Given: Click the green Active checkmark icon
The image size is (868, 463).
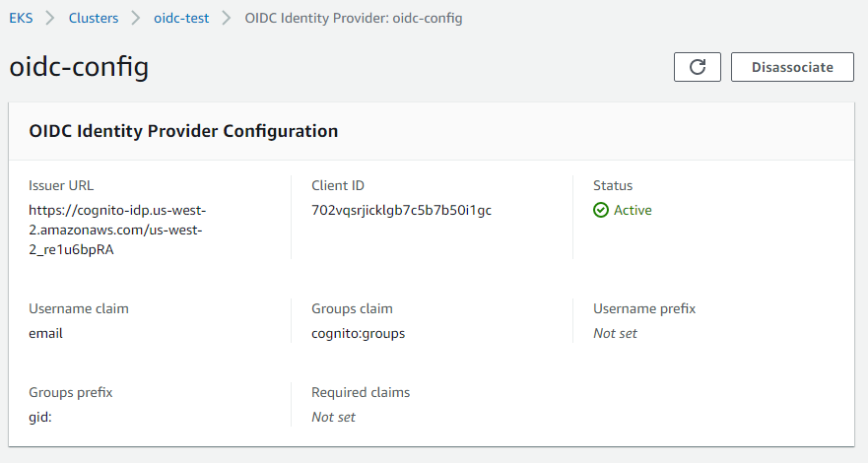Looking at the screenshot, I should coord(601,210).
